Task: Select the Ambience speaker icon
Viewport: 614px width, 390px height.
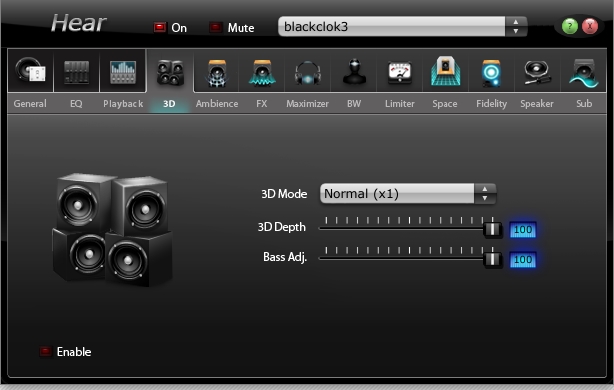Action: pos(217,73)
